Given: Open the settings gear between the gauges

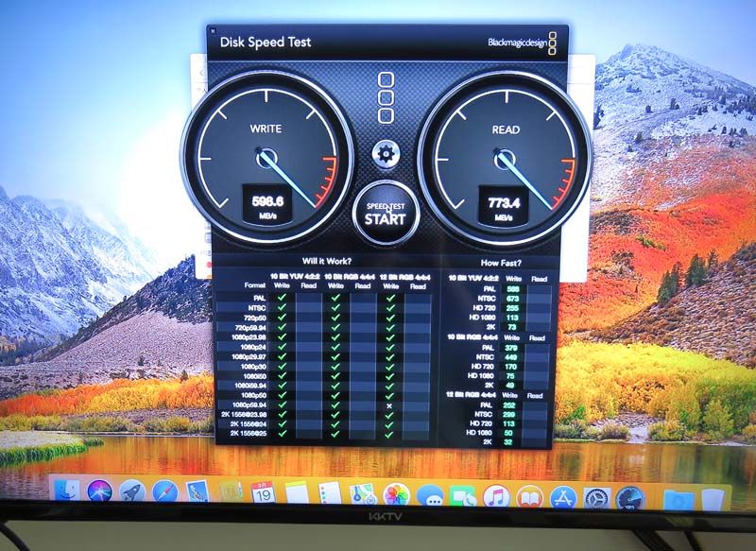Looking at the screenshot, I should click(x=385, y=153).
